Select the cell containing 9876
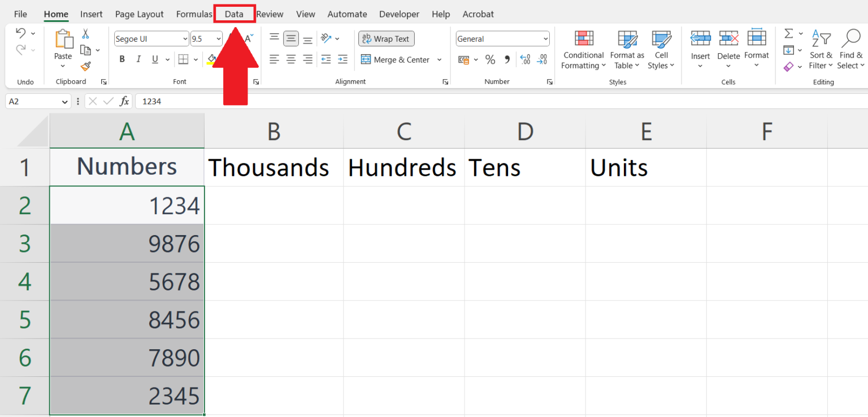The height and width of the screenshot is (417, 868). (127, 244)
